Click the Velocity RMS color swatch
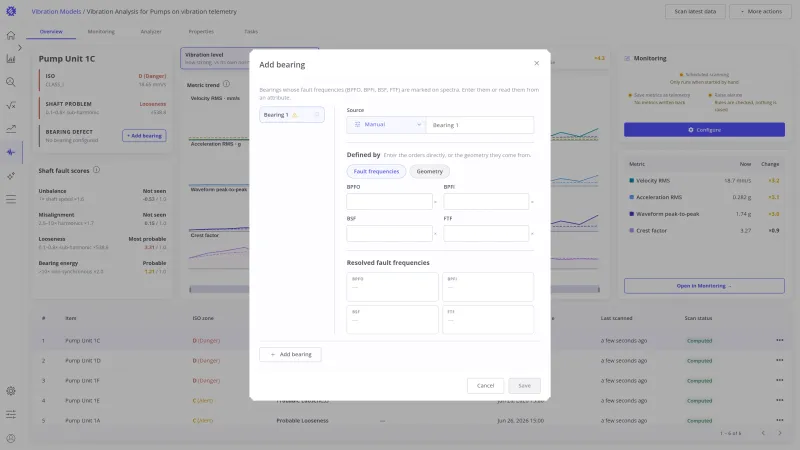 pos(632,181)
